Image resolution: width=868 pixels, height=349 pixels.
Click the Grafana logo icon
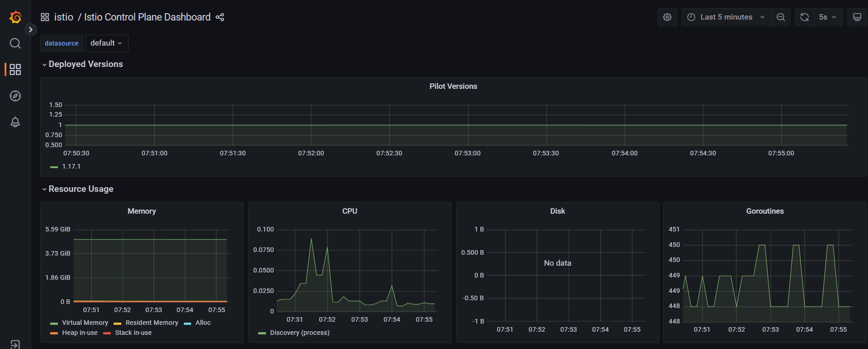click(15, 17)
